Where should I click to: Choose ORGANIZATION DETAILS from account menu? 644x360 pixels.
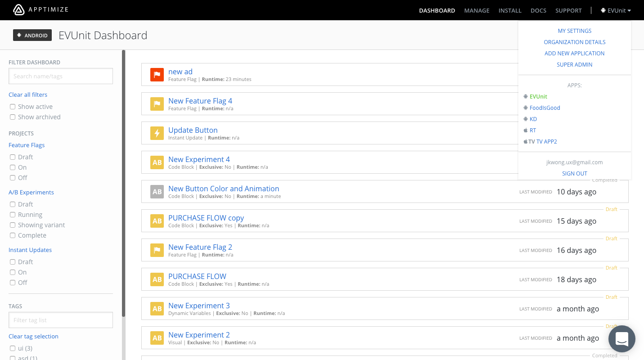[575, 42]
